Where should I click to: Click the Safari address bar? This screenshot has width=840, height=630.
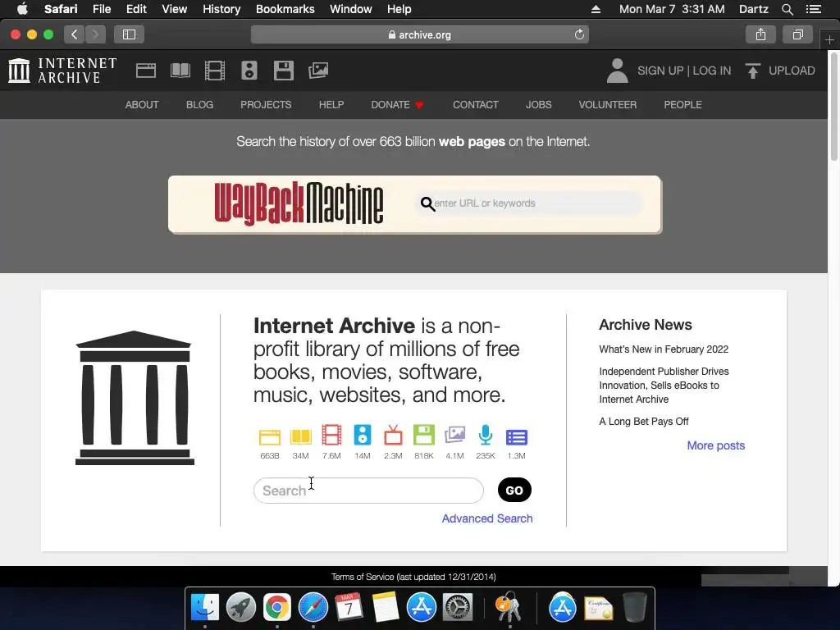pyautogui.click(x=419, y=34)
